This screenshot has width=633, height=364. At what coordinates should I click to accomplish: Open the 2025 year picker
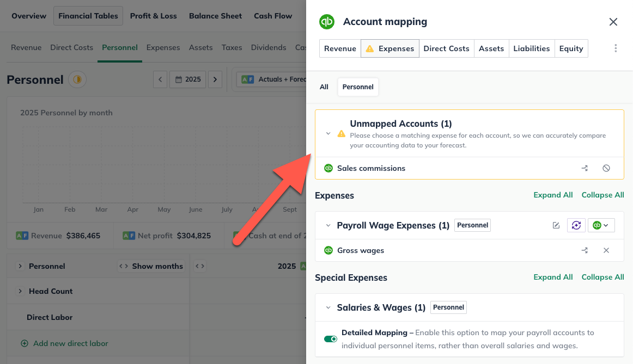pos(188,79)
